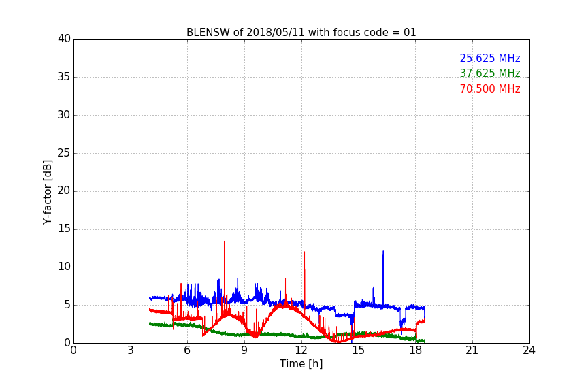Click the 'Y-factor [dB]' axis label
Screen dimensions: 588x392
click(x=47, y=193)
